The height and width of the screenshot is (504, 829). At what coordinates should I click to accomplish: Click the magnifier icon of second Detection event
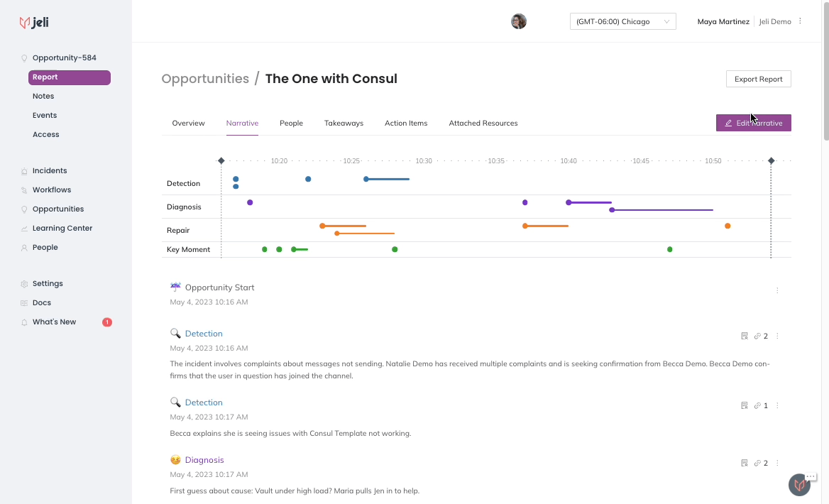pyautogui.click(x=175, y=402)
